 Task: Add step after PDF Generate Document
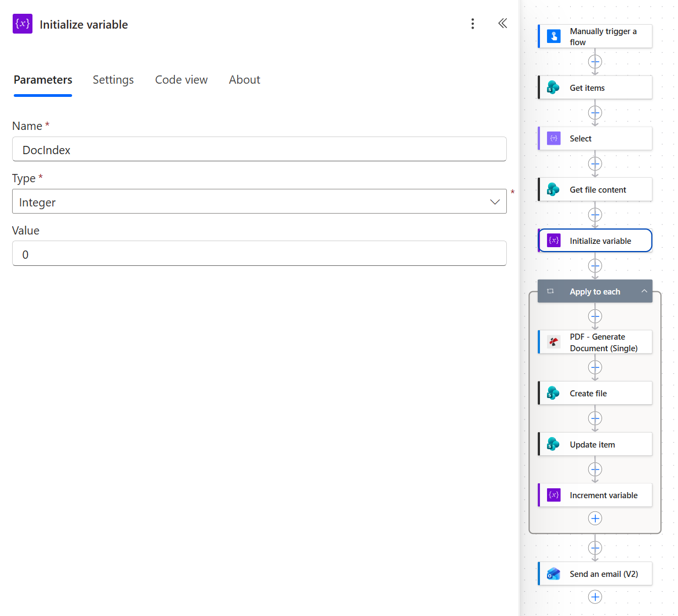(x=595, y=367)
